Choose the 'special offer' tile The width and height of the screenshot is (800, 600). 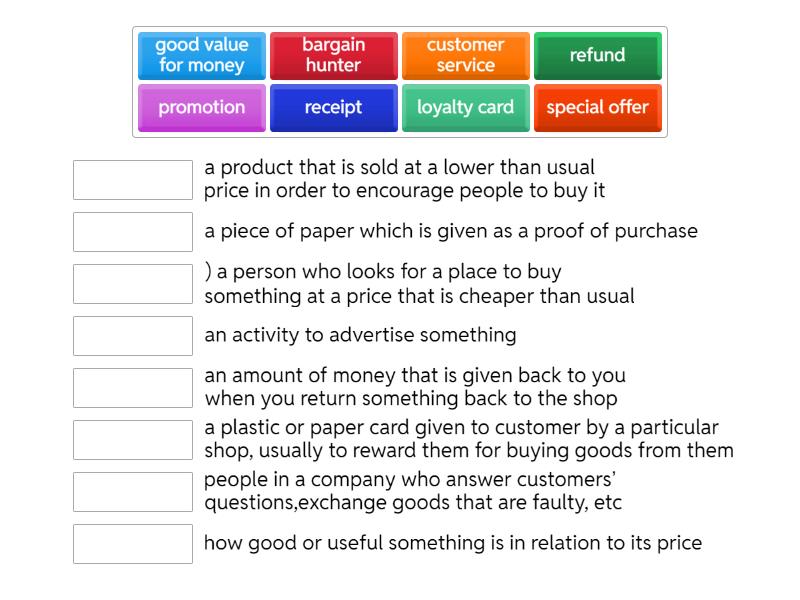(597, 108)
